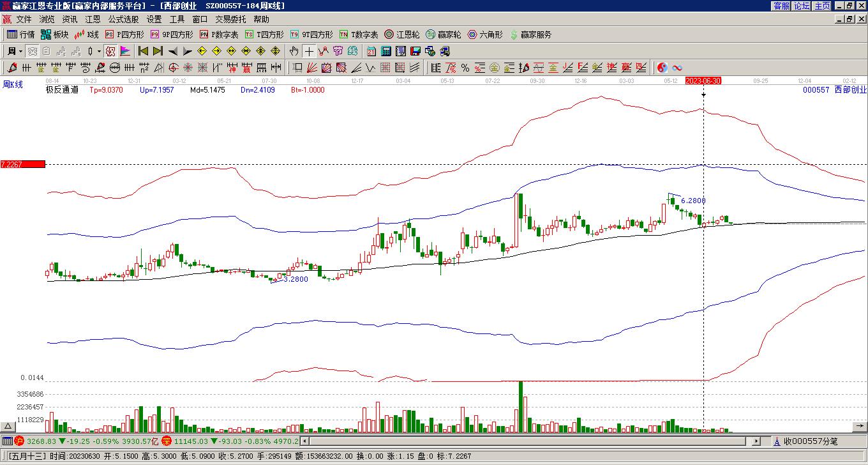
Task: Click the red 沪 Shanghai index badge
Action: click(x=19, y=441)
